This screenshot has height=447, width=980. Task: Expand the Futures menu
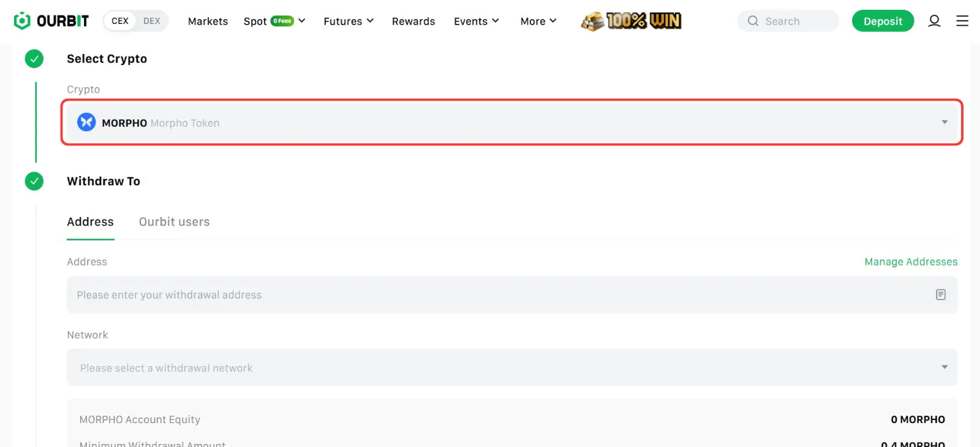coord(348,21)
